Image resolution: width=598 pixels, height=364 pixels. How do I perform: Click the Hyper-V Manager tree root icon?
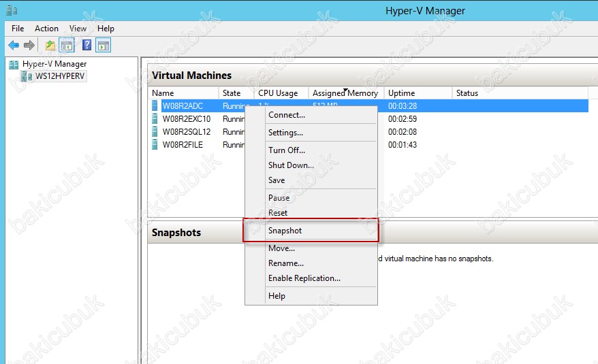(14, 65)
